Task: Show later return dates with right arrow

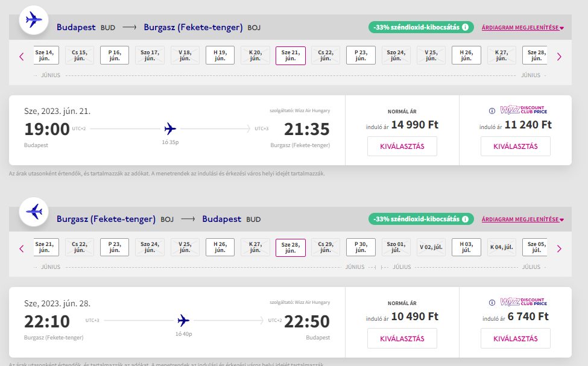Action: pos(559,248)
